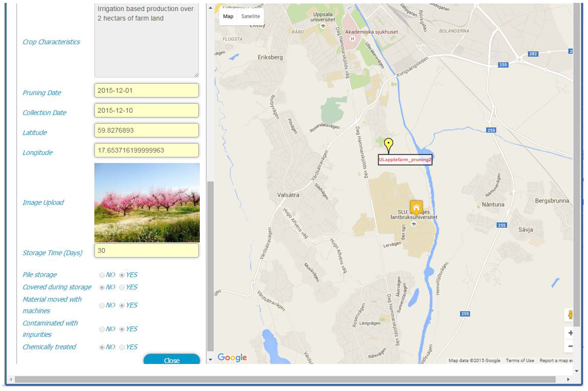The height and width of the screenshot is (391, 588).
Task: Click form panel scroll-down arrow
Action: 210,359
